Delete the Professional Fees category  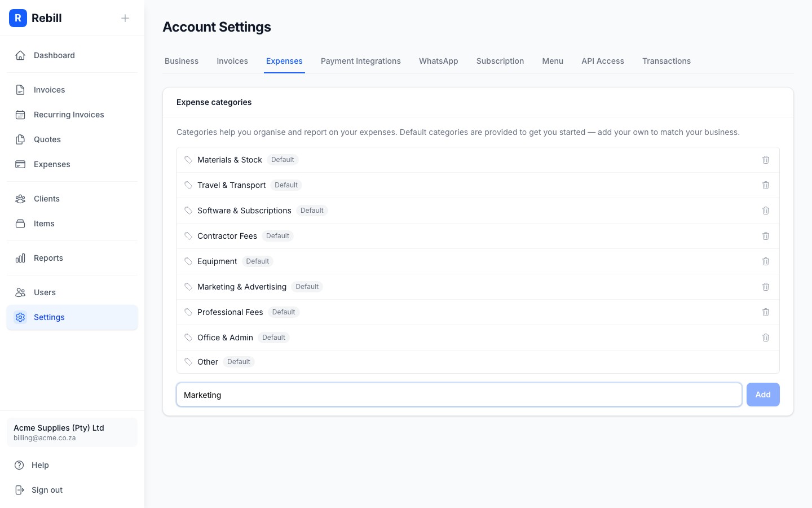pyautogui.click(x=766, y=312)
